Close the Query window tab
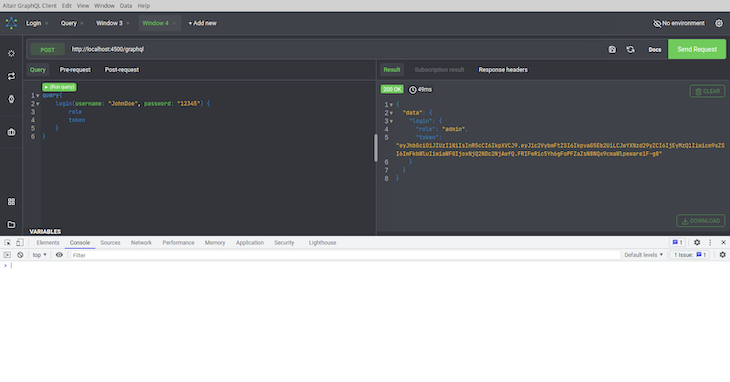Screen dimensions: 730x382 click(82, 23)
